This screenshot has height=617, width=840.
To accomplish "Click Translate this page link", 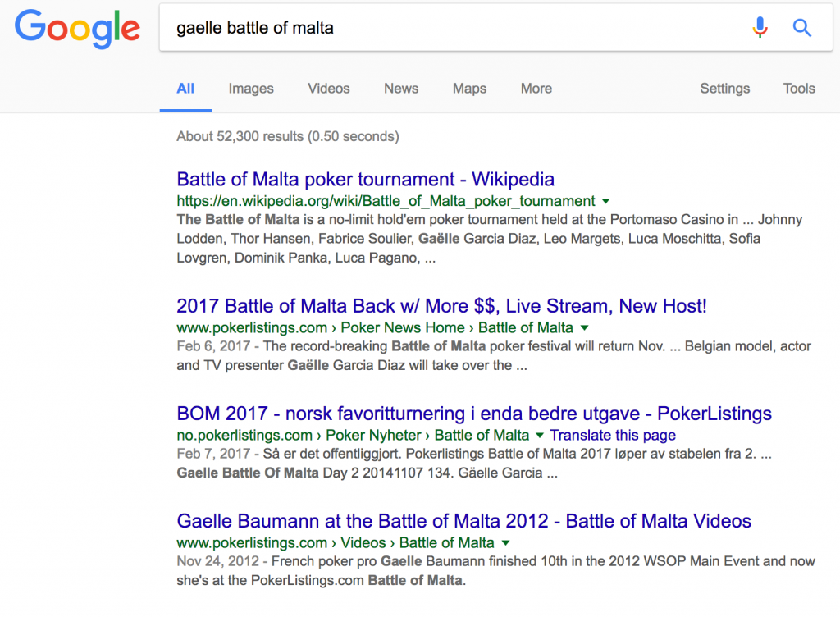I will tap(612, 436).
